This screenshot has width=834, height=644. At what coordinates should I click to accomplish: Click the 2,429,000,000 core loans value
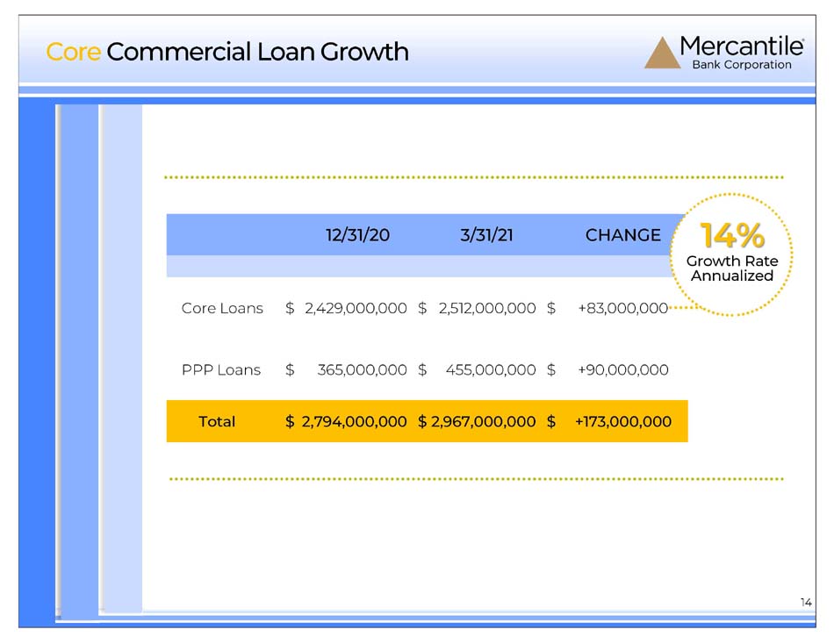(356, 309)
